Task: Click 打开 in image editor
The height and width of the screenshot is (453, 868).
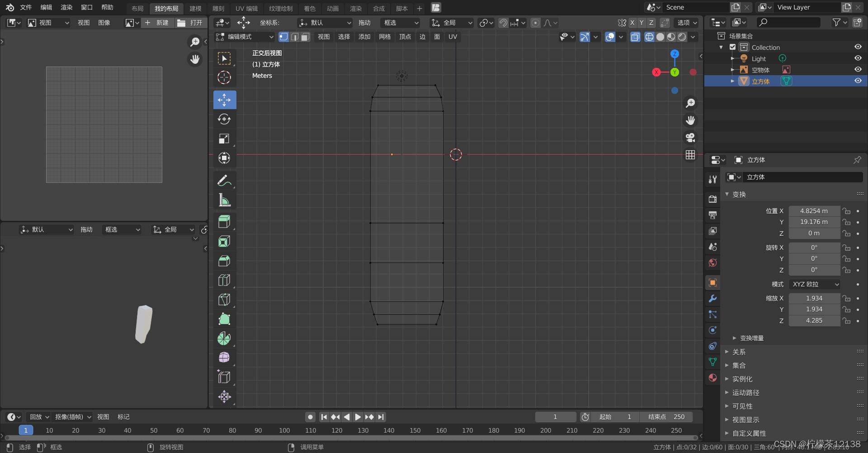Action: point(190,23)
